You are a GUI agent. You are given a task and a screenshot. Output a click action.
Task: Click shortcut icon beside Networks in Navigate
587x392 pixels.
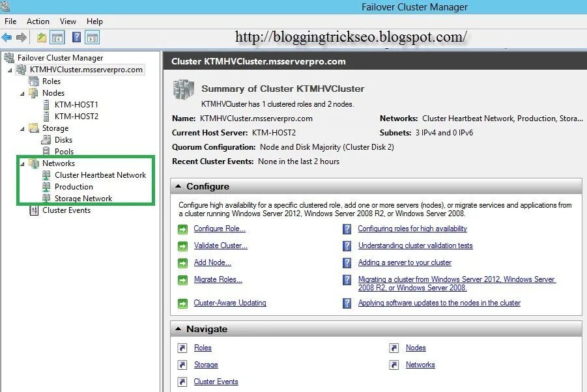point(394,365)
